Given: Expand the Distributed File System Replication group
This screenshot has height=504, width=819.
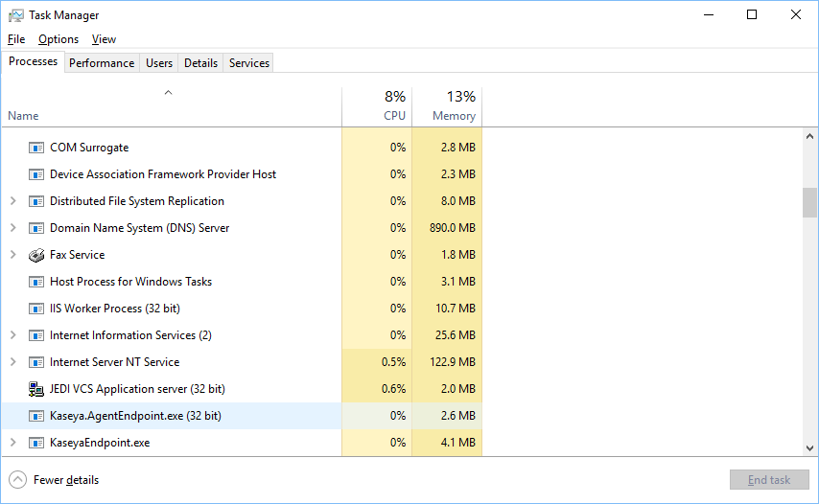Looking at the screenshot, I should [x=12, y=201].
